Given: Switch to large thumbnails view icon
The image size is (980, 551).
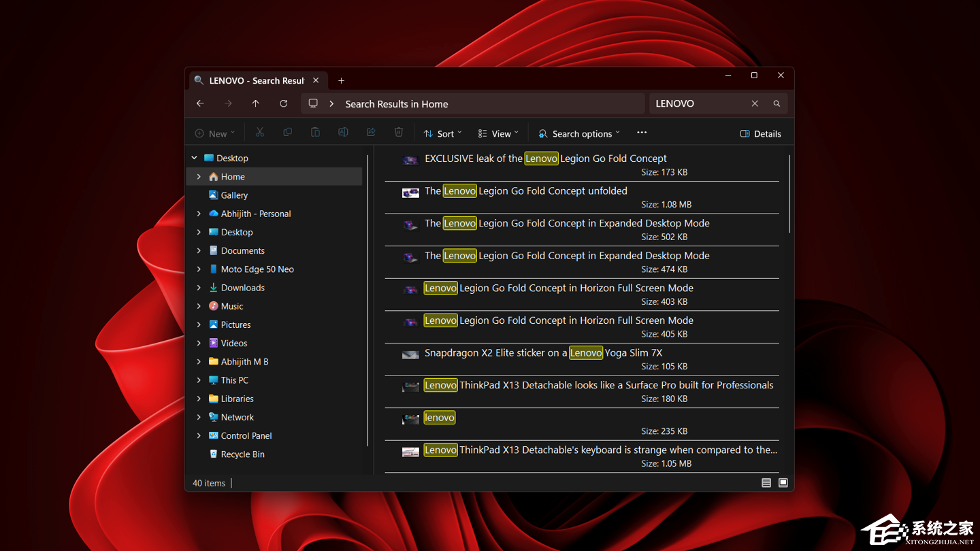Looking at the screenshot, I should (x=783, y=483).
